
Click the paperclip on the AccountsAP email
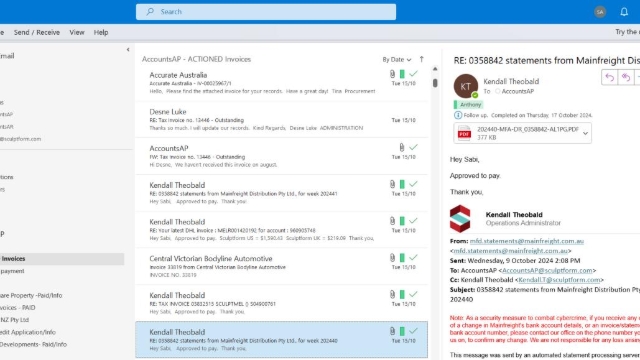click(x=402, y=147)
